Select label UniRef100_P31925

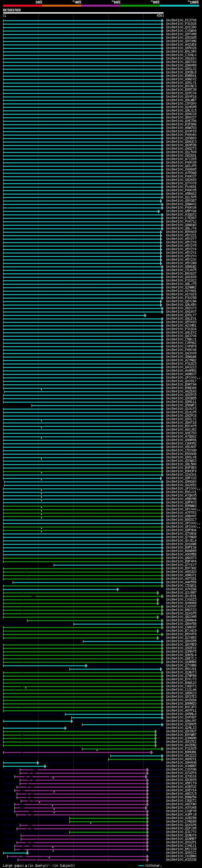(181, 749)
